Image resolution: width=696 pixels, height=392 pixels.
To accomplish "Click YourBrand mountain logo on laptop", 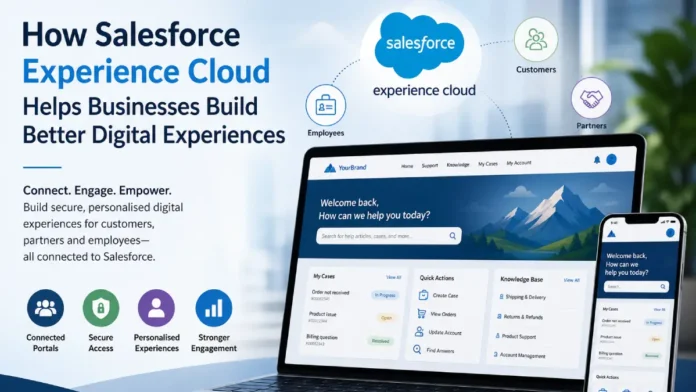I will 330,168.
